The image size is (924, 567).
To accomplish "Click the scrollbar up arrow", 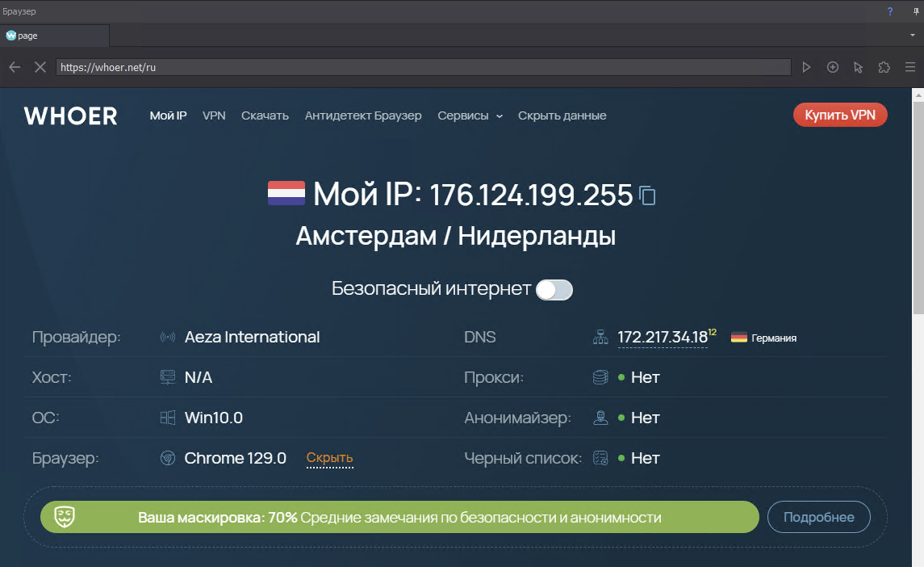I will 918,94.
